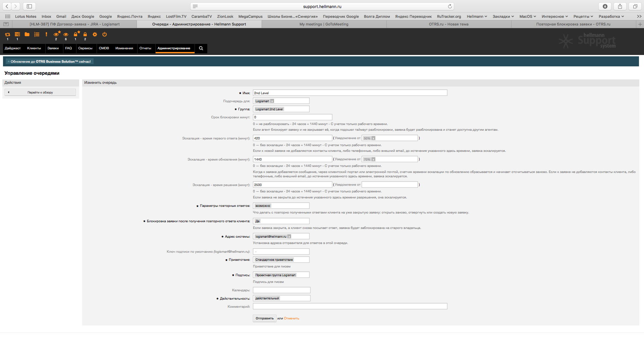This screenshot has width=644, height=362.
Task: Click the solution time field with 2500
Action: [x=292, y=185]
